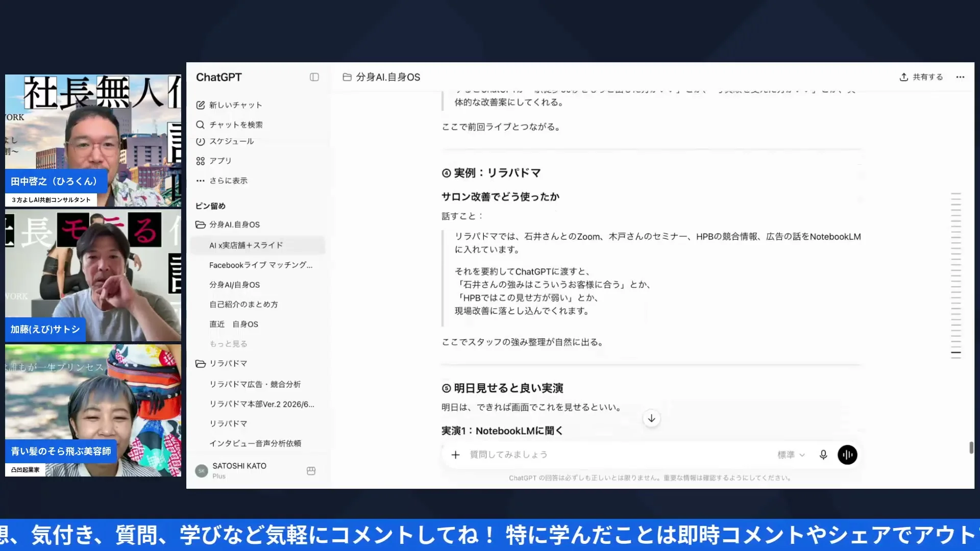Click 加藤(えび)サトシ video thumbnail
This screenshot has height=551, width=980.
pos(93,276)
